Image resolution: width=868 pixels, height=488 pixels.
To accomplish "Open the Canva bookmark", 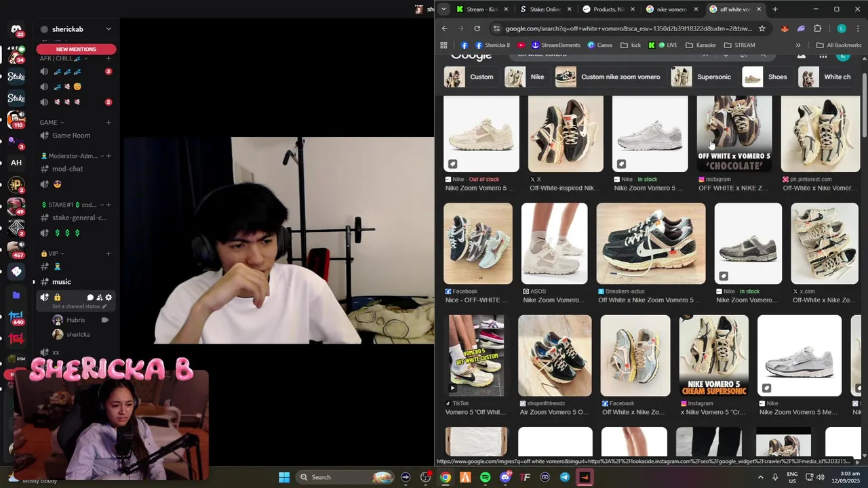I will [599, 45].
